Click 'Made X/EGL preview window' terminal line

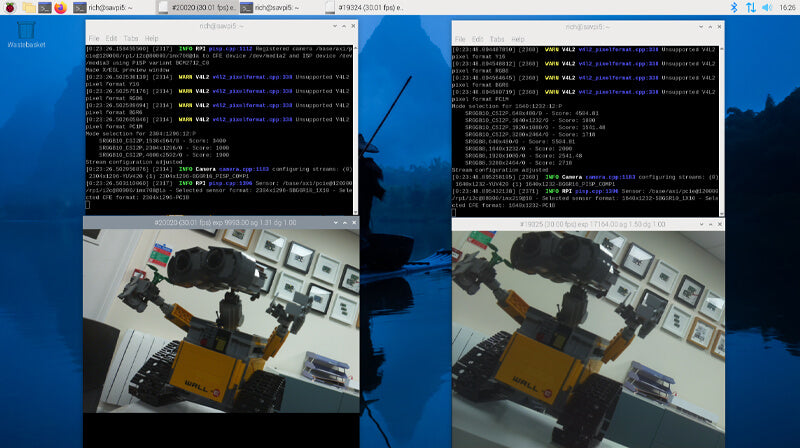pyautogui.click(x=127, y=70)
